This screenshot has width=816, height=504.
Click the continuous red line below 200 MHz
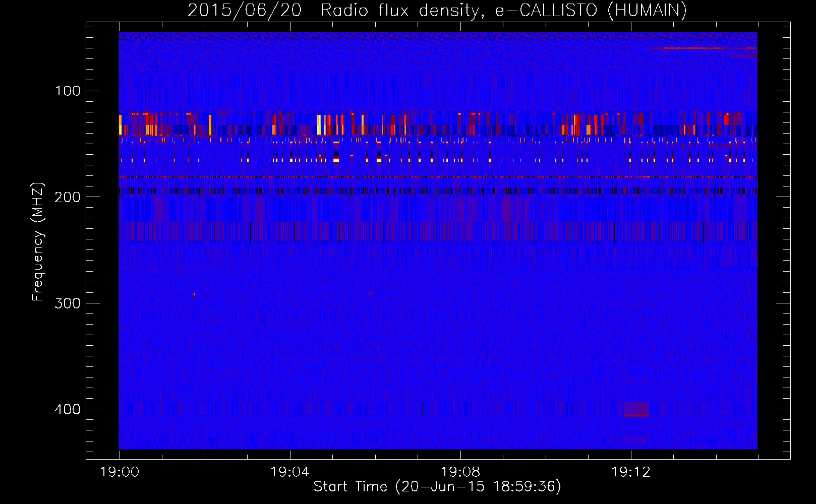[438, 177]
